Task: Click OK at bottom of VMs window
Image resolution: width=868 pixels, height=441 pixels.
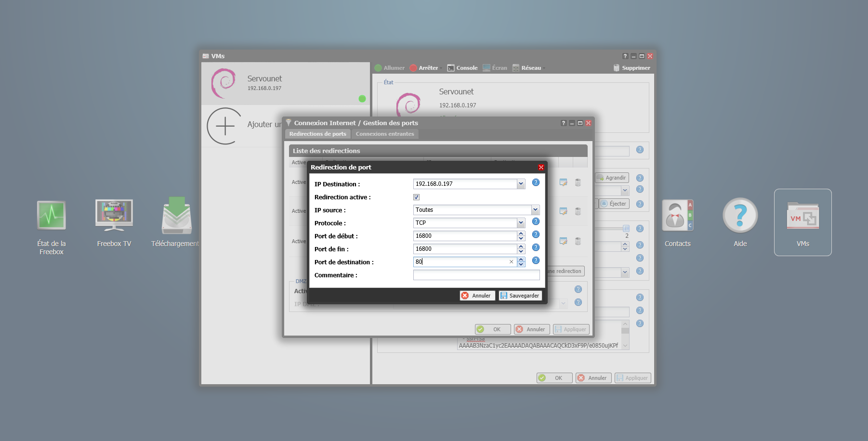Action: tap(554, 378)
